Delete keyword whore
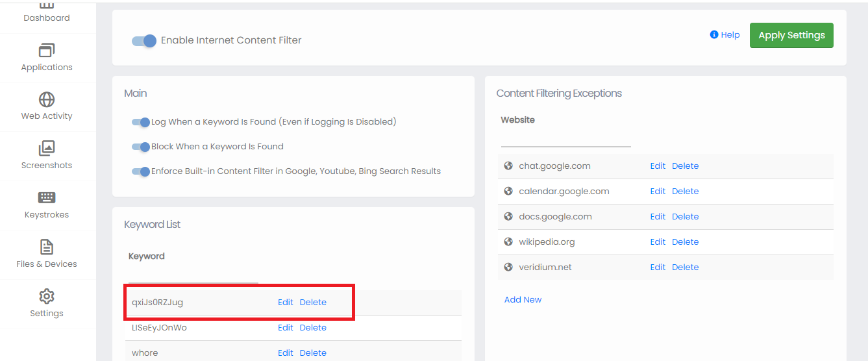 313,353
